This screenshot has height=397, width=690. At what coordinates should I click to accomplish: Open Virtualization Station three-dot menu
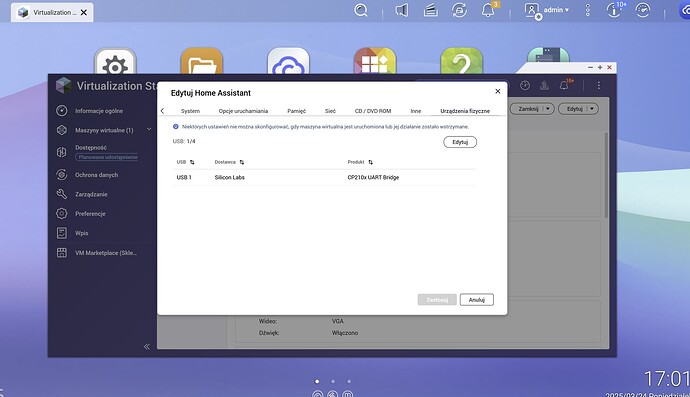(x=598, y=85)
